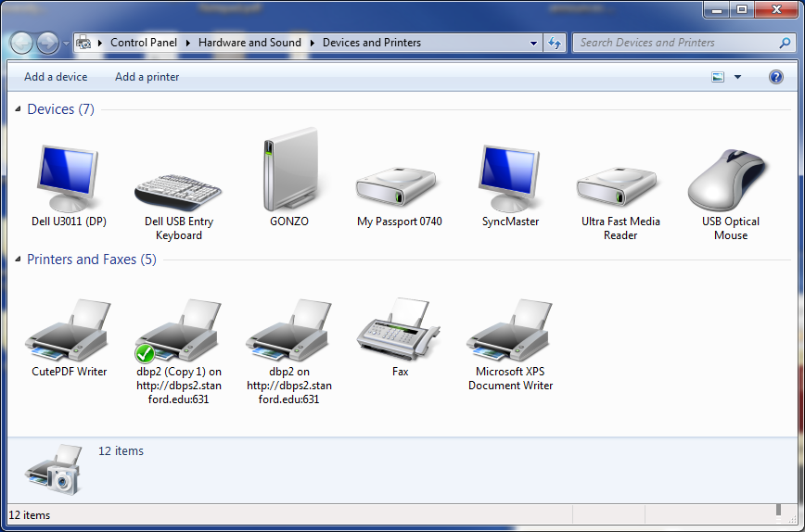Open the view options dropdown arrow
This screenshot has height=532, width=805.
737,77
